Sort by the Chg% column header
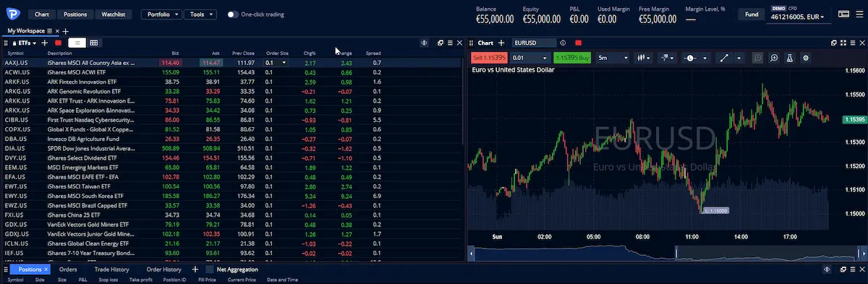 click(x=310, y=53)
